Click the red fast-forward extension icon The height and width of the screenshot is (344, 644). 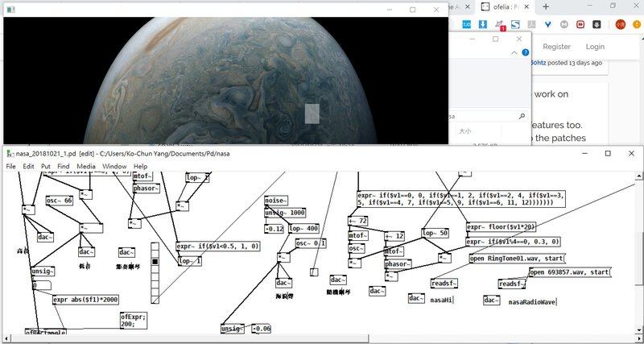[580, 25]
